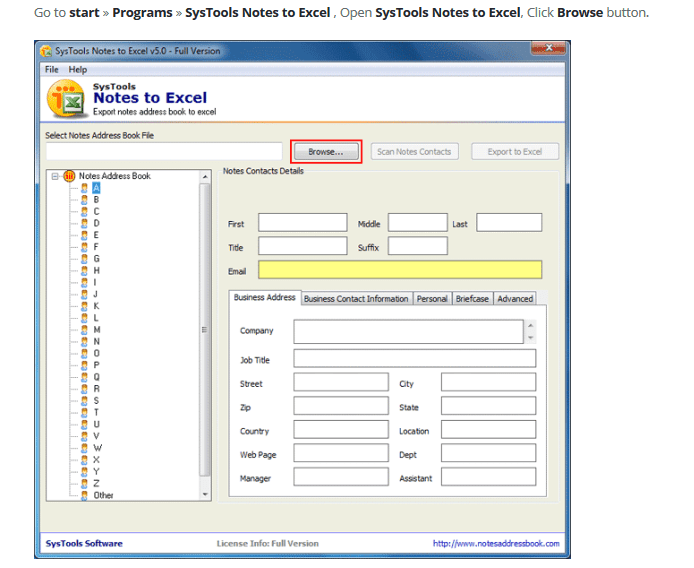Click the Select Notes Address Book File field
Image resolution: width=694 pixels, height=568 pixels.
coord(164,152)
